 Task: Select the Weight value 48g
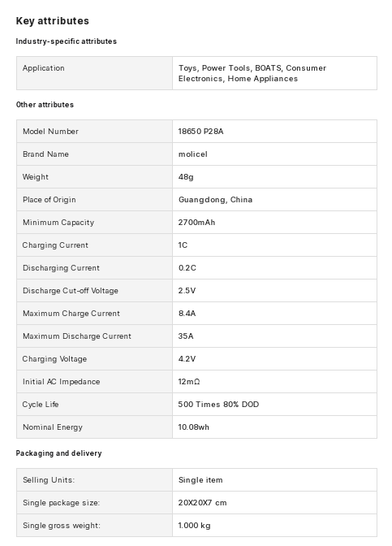(186, 177)
